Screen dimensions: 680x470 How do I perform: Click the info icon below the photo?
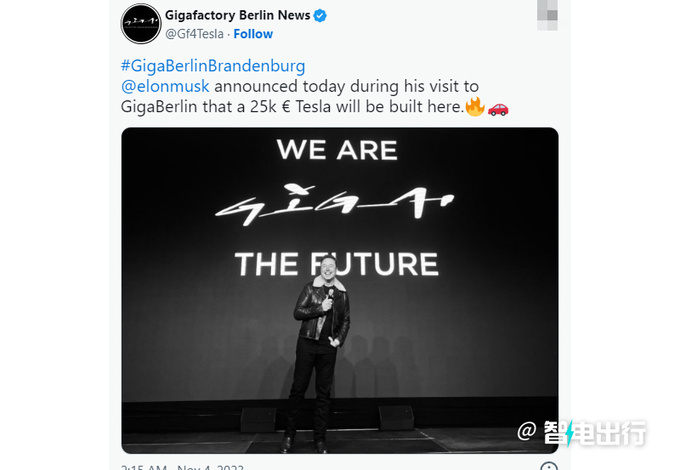click(x=548, y=465)
